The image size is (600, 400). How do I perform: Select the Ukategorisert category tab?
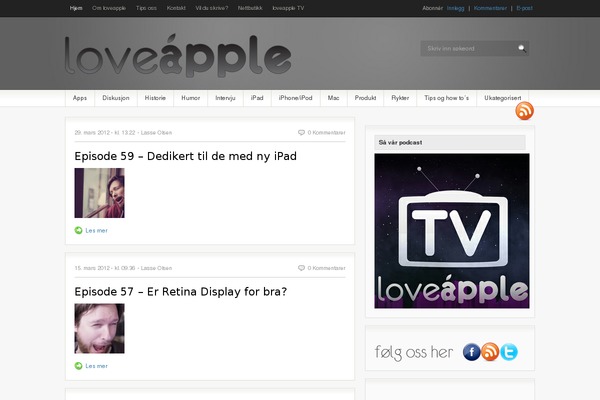point(502,98)
